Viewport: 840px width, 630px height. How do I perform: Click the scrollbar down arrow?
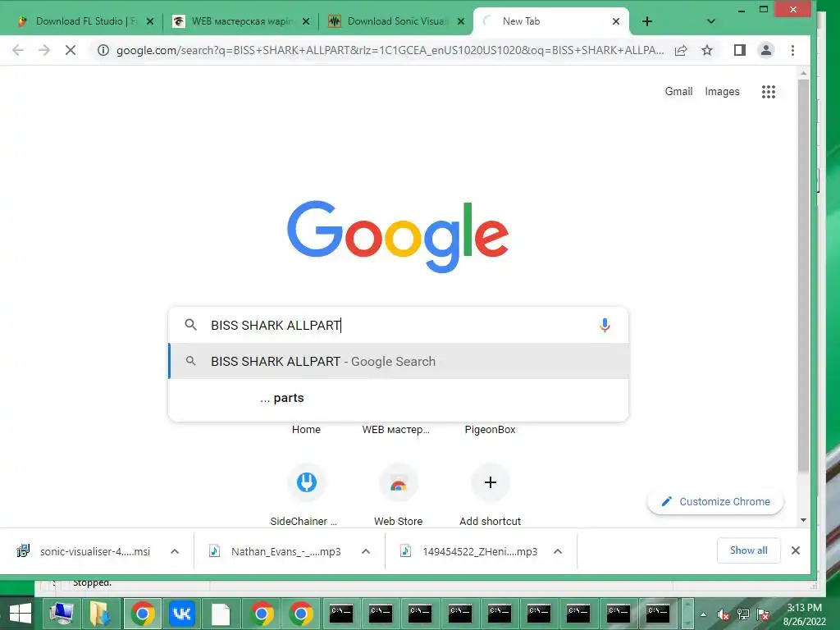(803, 520)
